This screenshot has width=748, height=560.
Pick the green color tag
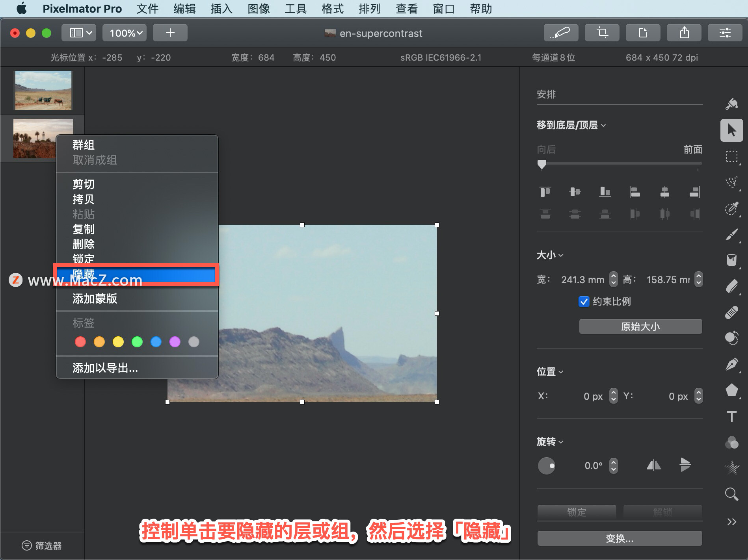pos(137,342)
